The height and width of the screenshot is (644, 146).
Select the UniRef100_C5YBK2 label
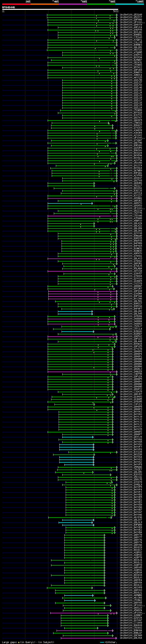[131, 600]
